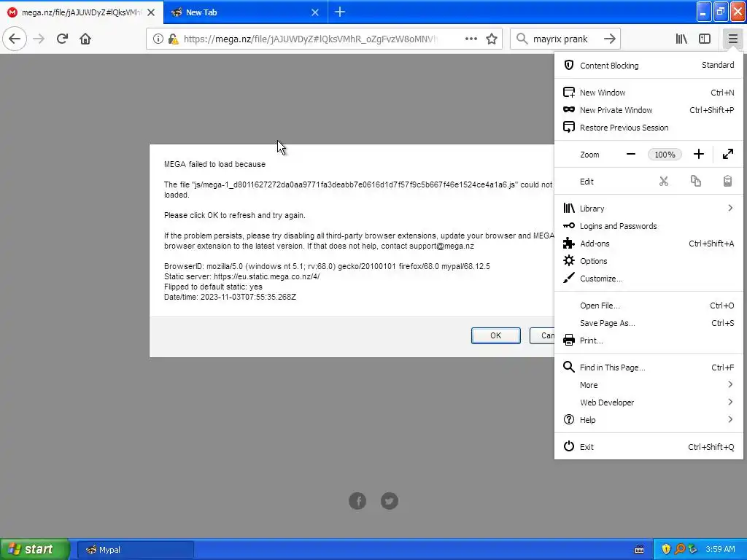The width and height of the screenshot is (747, 560).
Task: Expand the Help submenu
Action: coord(649,420)
